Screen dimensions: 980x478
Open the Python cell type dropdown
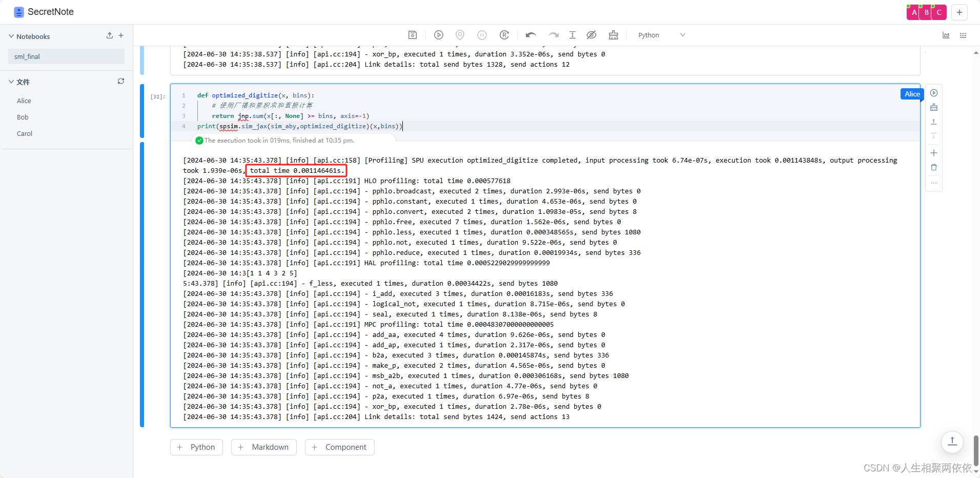[x=661, y=35]
